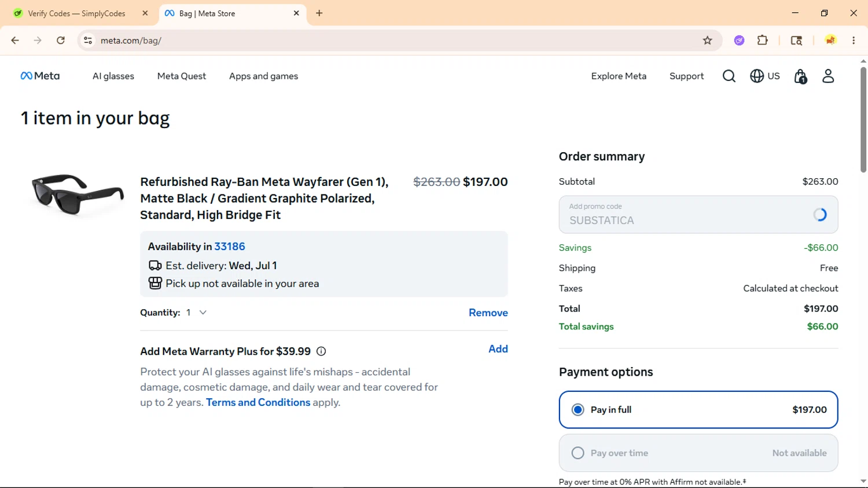The image size is (868, 488).
Task: Open the Terms and Conditions link
Action: pyautogui.click(x=258, y=402)
